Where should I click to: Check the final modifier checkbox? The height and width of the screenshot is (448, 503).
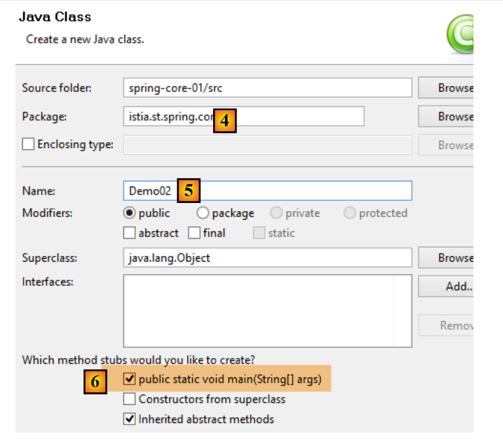(194, 233)
